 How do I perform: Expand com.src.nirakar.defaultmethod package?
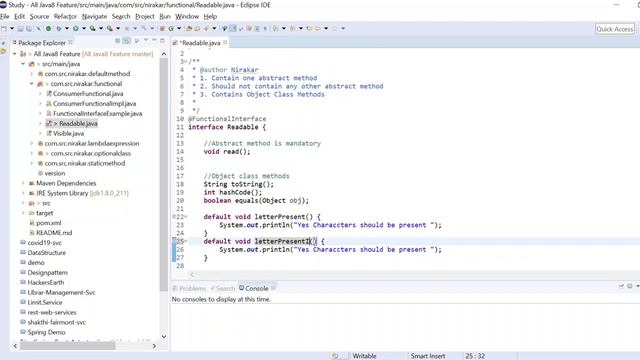click(x=31, y=74)
